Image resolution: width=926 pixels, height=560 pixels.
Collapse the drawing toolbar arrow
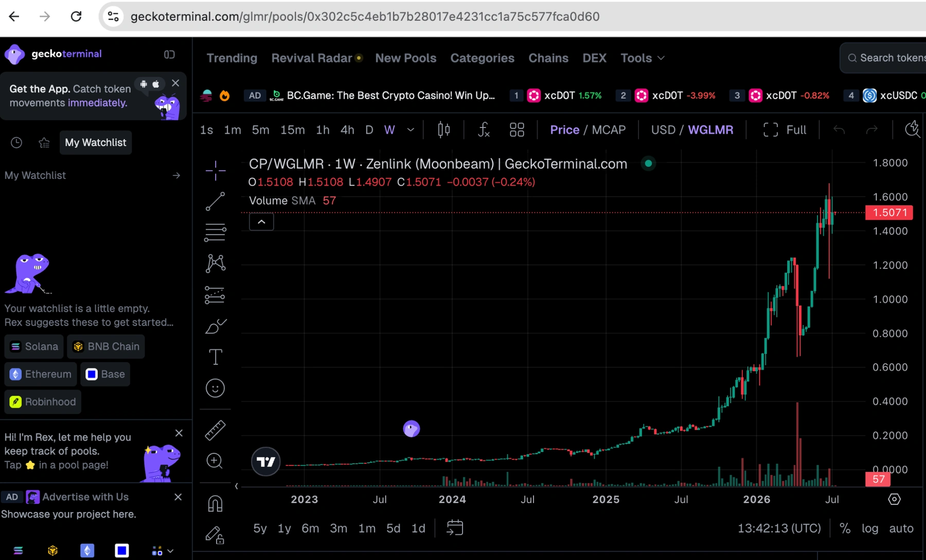pos(236,486)
